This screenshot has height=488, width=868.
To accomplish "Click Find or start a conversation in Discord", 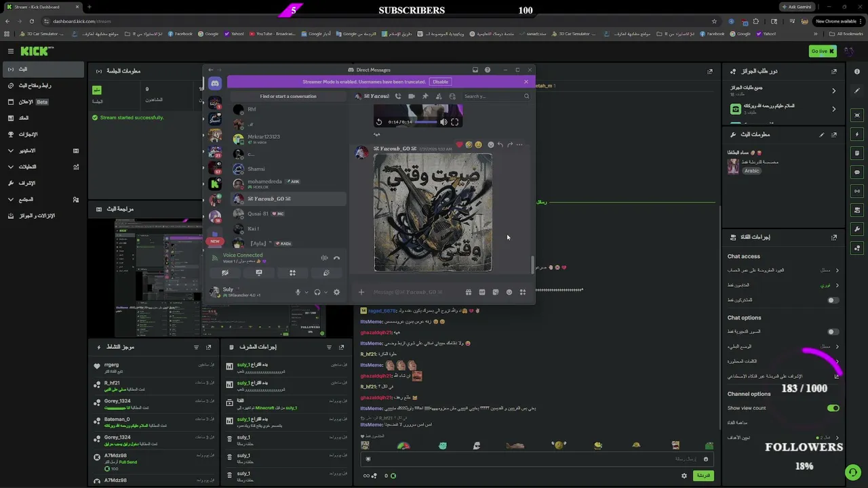I will click(x=288, y=96).
